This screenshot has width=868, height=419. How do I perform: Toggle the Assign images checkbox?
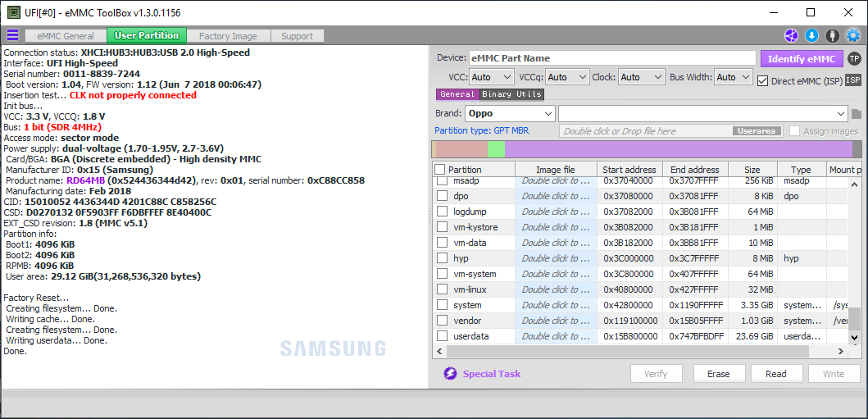[795, 131]
